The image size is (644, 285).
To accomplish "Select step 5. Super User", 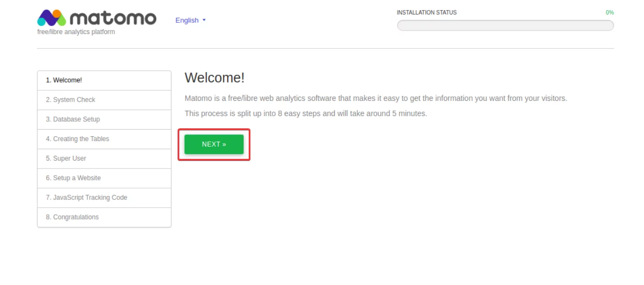I will pyautogui.click(x=104, y=159).
